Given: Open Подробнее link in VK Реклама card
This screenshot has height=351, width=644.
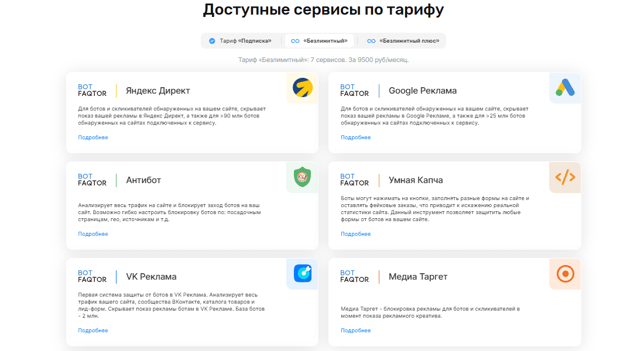Looking at the screenshot, I should pyautogui.click(x=93, y=331).
